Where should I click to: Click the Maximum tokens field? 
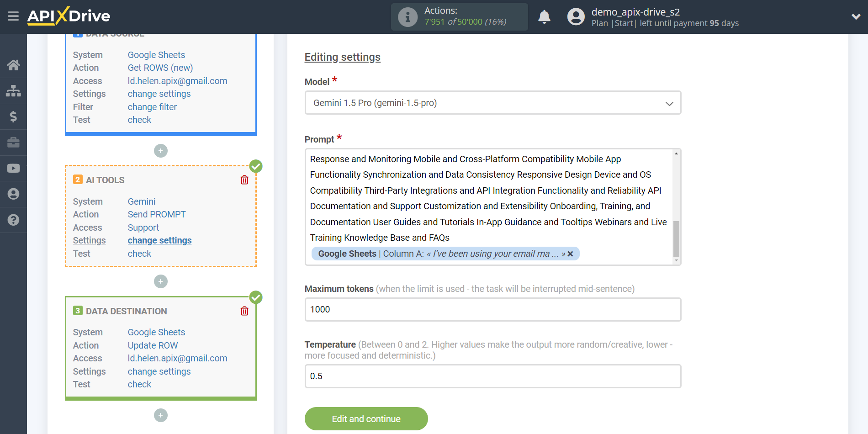click(493, 309)
